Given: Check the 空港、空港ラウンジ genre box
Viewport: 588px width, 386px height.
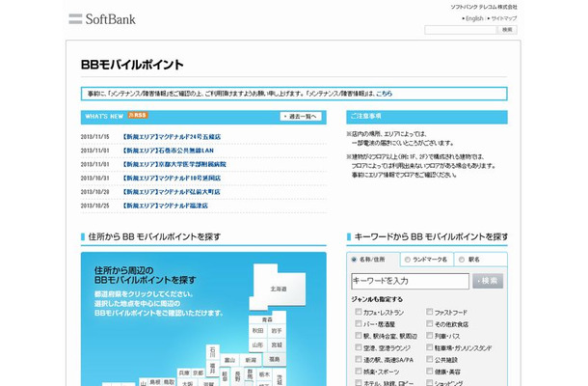Looking at the screenshot, I should 359,347.
